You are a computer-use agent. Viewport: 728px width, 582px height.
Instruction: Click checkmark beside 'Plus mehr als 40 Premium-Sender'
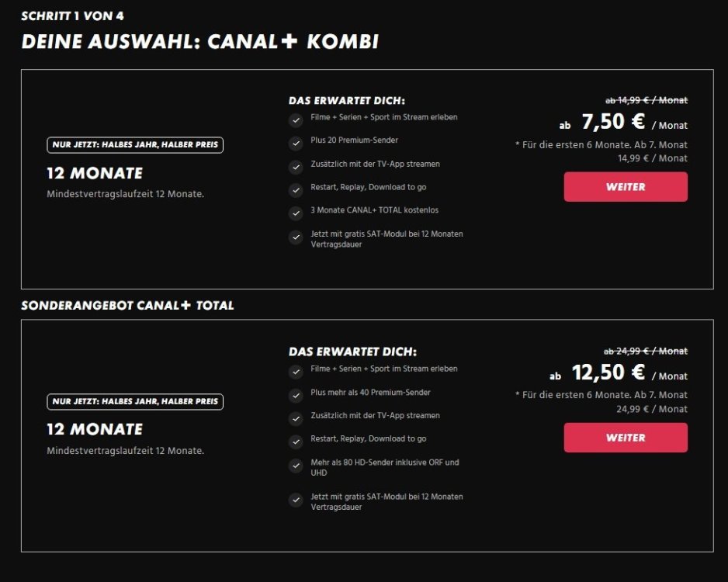(296, 396)
